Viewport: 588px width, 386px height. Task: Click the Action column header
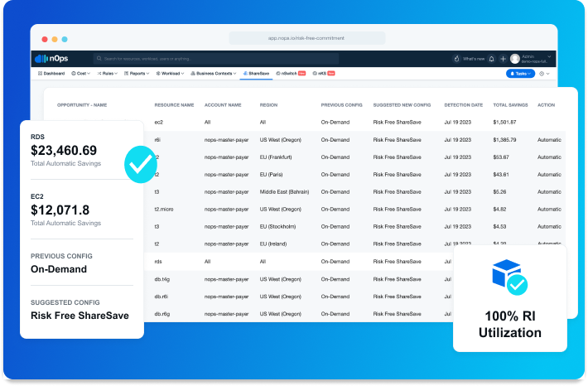click(x=546, y=105)
